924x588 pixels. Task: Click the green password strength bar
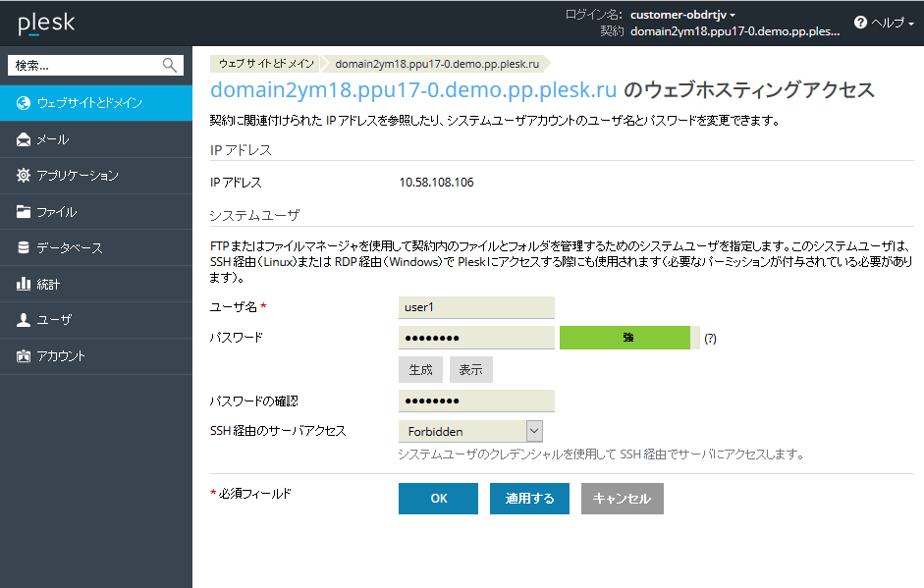coord(625,338)
